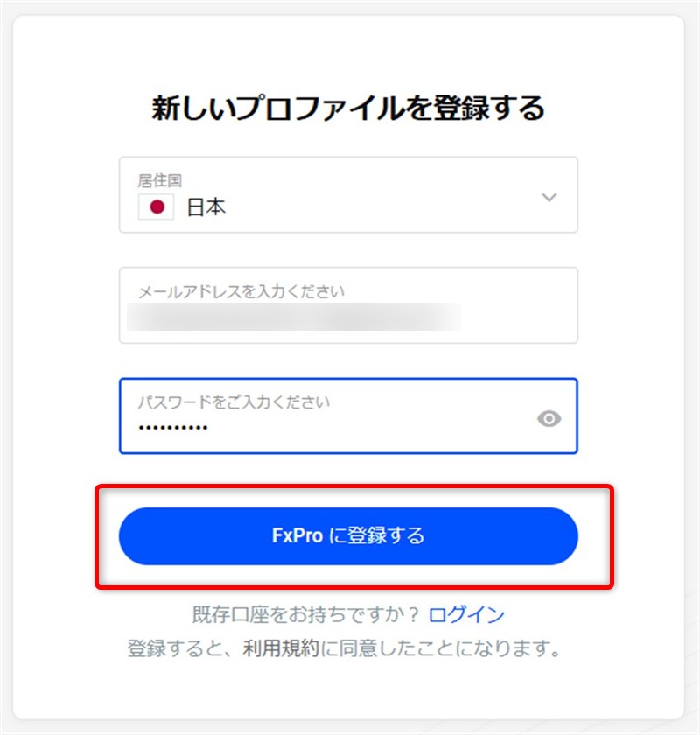
Task: Focus the パスワード password input field
Action: click(x=332, y=416)
